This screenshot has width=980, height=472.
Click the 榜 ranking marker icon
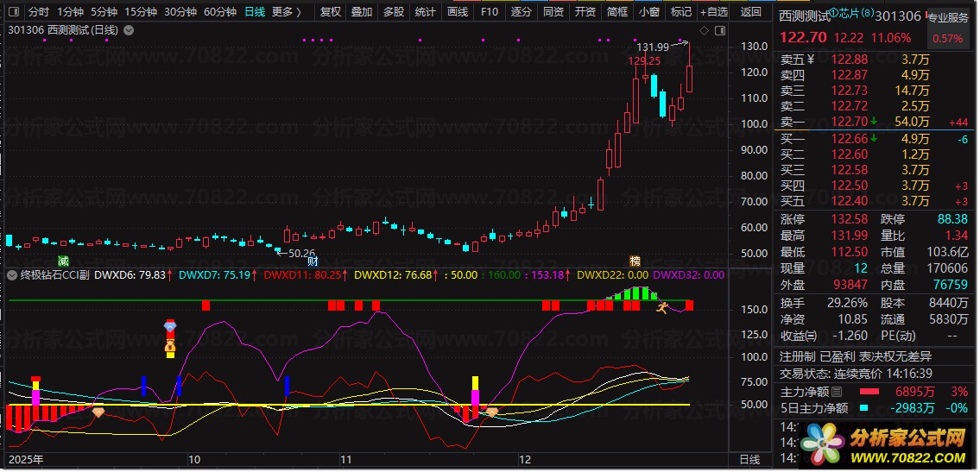pos(635,261)
